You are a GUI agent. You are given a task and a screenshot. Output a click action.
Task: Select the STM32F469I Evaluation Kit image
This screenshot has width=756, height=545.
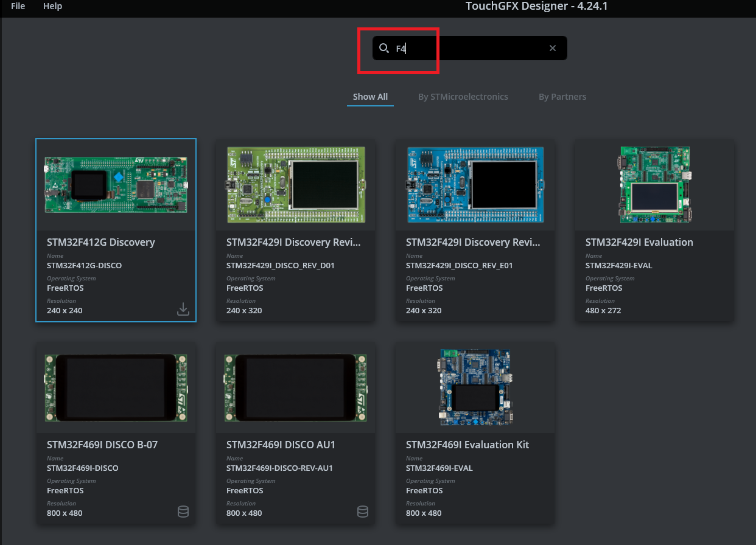point(475,387)
